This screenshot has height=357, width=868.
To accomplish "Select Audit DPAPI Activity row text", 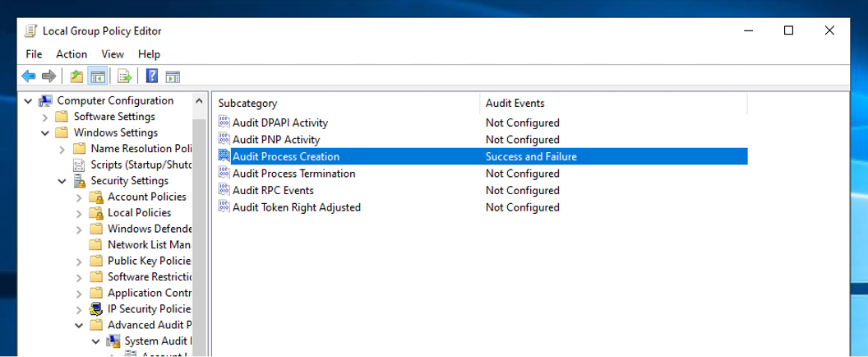I will click(280, 123).
